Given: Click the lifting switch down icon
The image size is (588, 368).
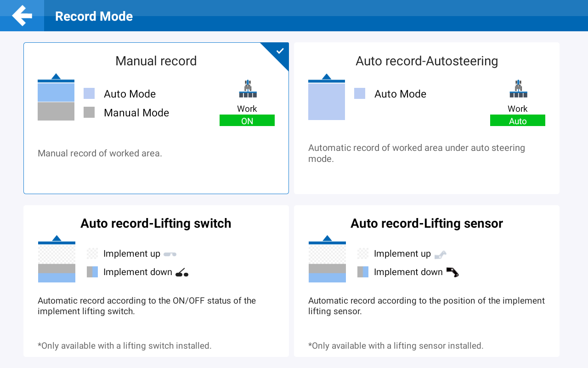Looking at the screenshot, I should [x=182, y=272].
